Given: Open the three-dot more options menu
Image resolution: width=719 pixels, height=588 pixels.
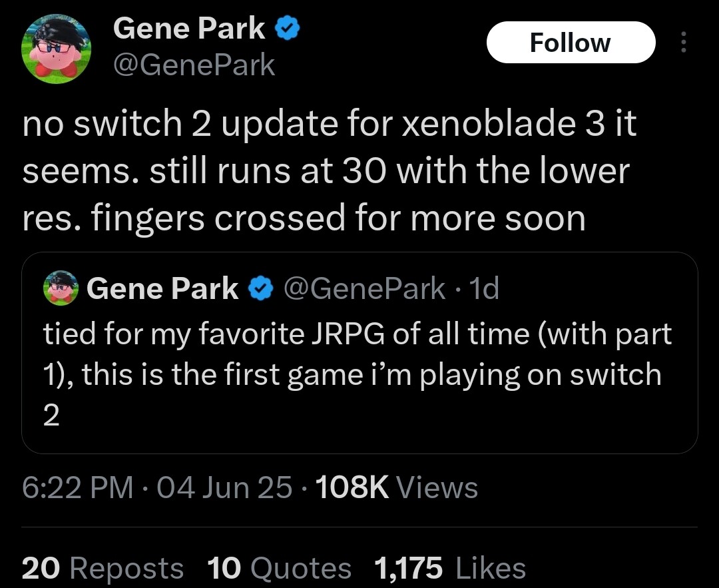Looking at the screenshot, I should tap(682, 43).
